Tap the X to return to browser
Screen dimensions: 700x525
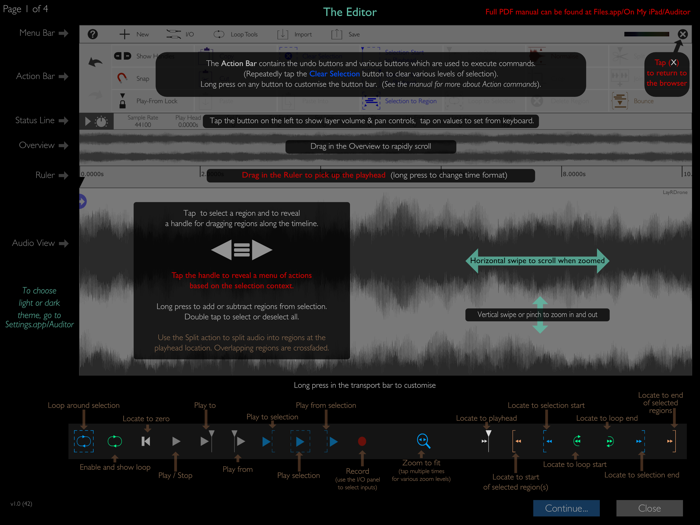[683, 34]
